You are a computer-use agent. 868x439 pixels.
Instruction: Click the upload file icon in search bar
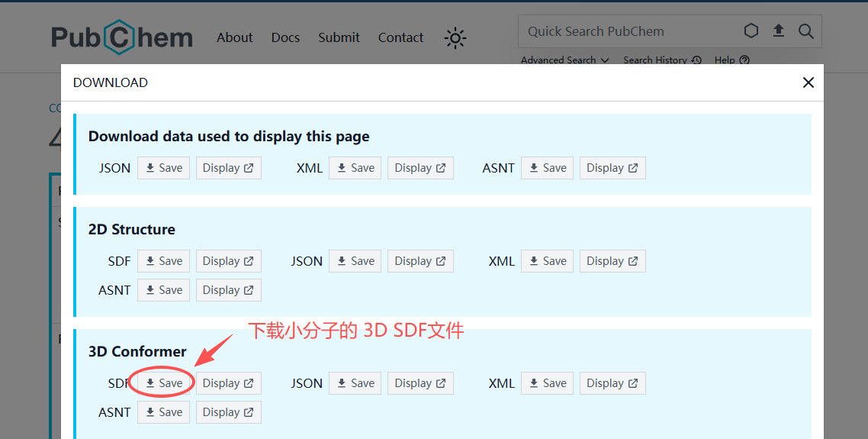(x=778, y=31)
